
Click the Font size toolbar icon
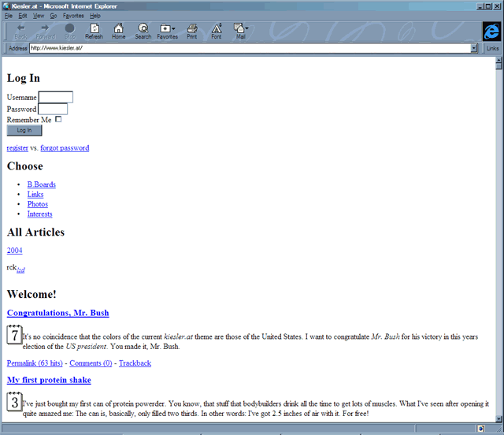pos(217,31)
